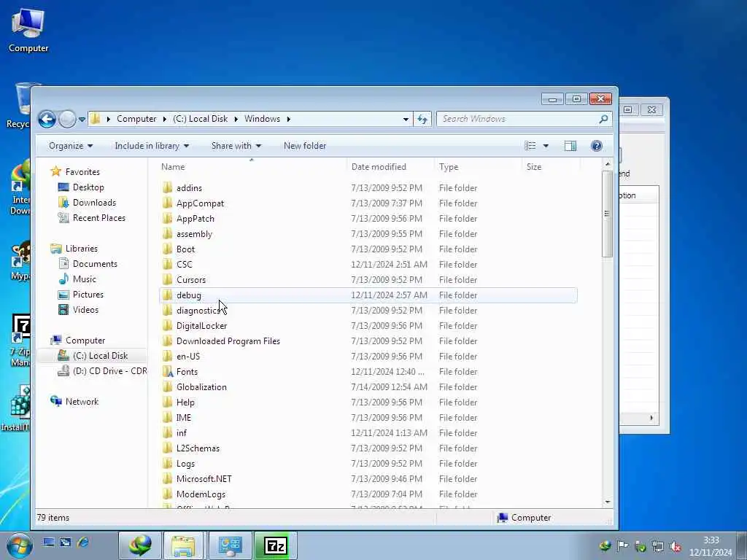Click the Downloaded Program Files name
The height and width of the screenshot is (560, 747).
point(228,341)
